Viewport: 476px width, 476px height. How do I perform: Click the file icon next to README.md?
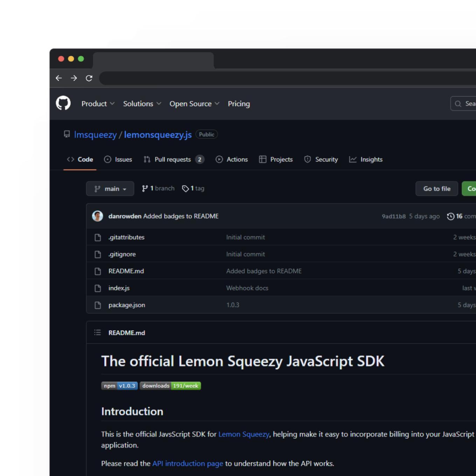coord(98,271)
